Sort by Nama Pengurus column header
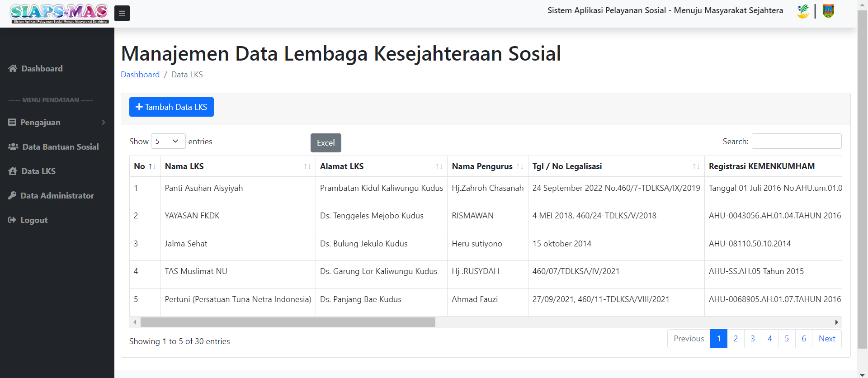 point(487,166)
